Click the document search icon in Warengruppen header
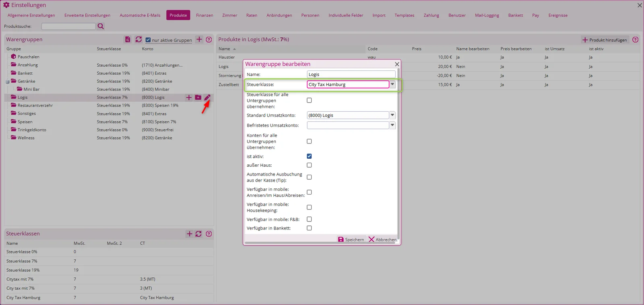Image resolution: width=644 pixels, height=305 pixels. point(128,39)
